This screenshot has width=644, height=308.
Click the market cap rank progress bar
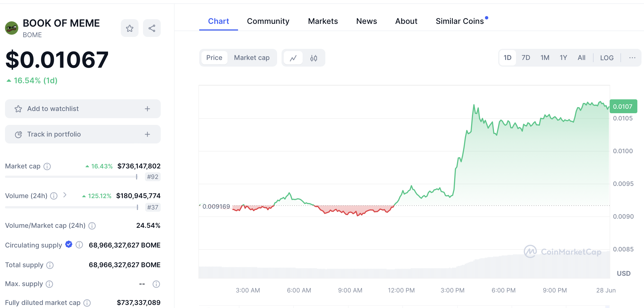pos(71,177)
